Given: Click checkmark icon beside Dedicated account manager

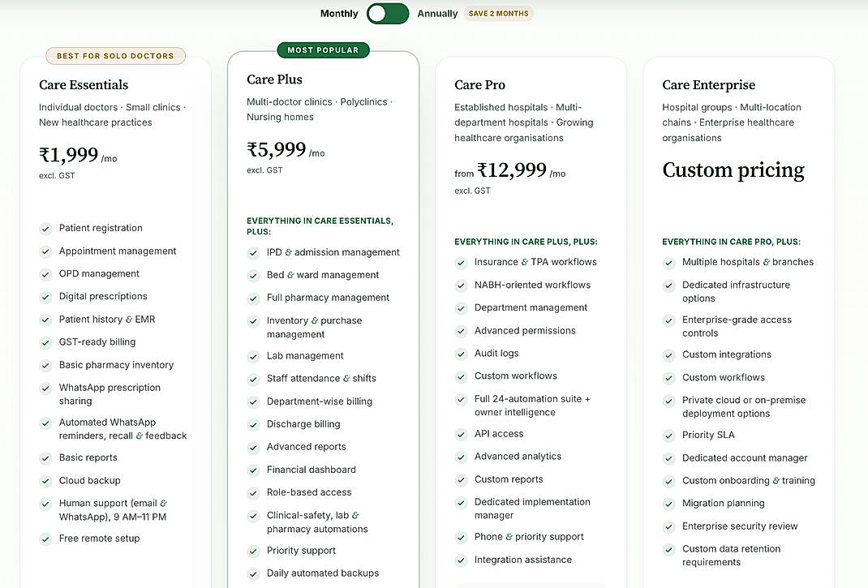Looking at the screenshot, I should [668, 458].
